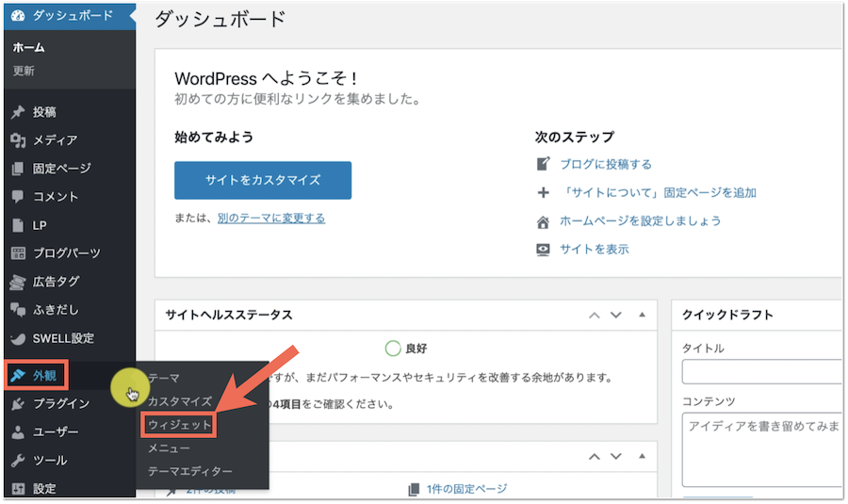Move サイトヘルスステータス panel up with chevron
The image size is (848, 504).
coord(594,315)
